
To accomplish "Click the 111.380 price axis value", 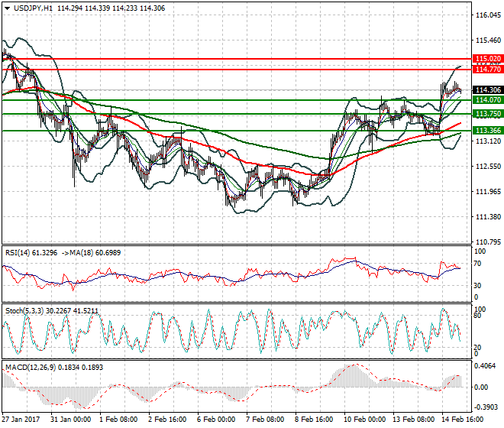I will [488, 216].
